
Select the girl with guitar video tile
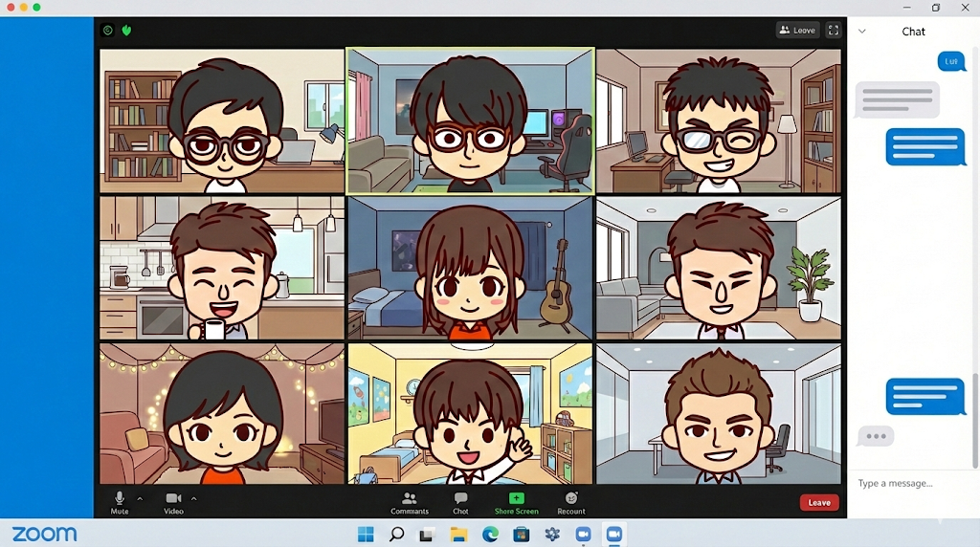tap(470, 268)
